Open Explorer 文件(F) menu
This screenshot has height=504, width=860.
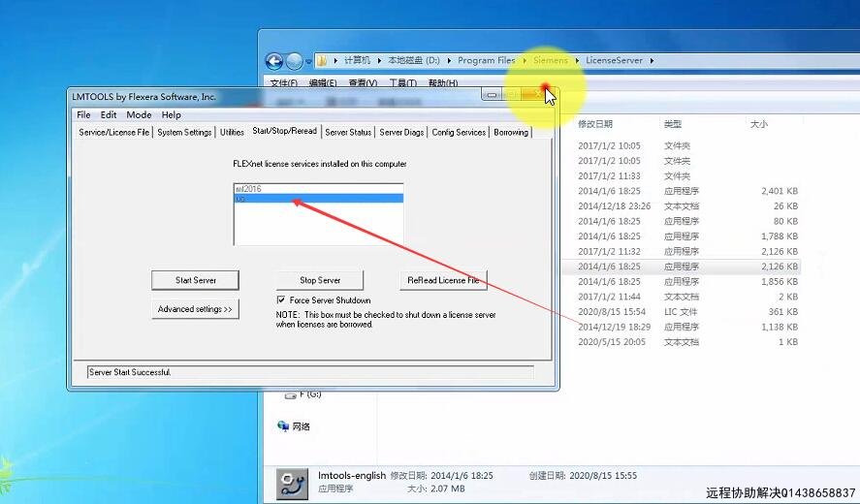point(283,82)
